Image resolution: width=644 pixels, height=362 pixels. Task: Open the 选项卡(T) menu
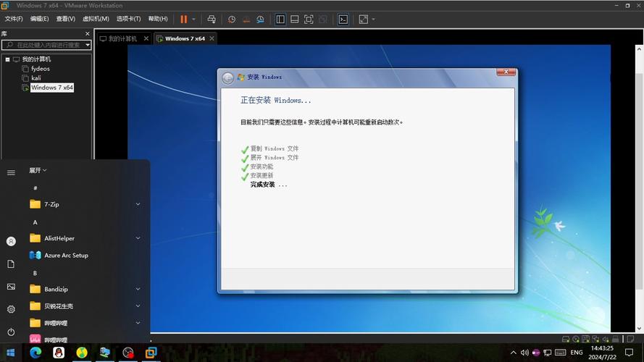(128, 19)
